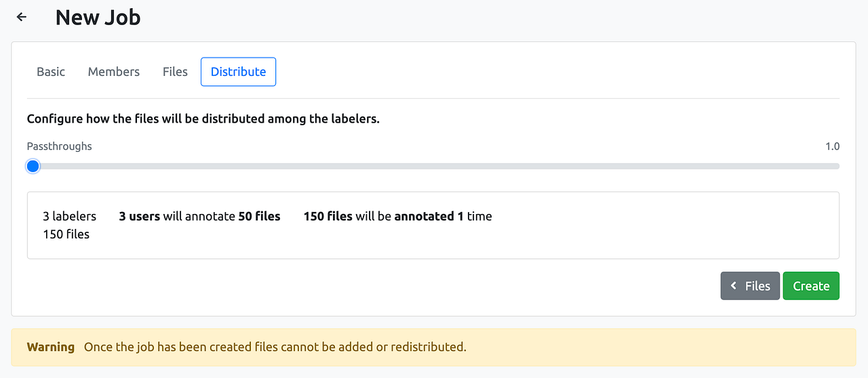Return to the previous step with the Files button
This screenshot has height=378, width=868.
pos(750,286)
